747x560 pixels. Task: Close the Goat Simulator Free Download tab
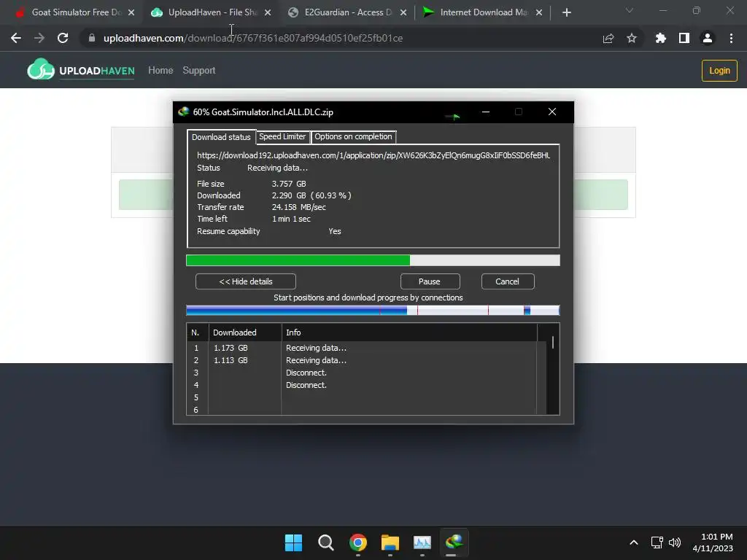tap(131, 12)
